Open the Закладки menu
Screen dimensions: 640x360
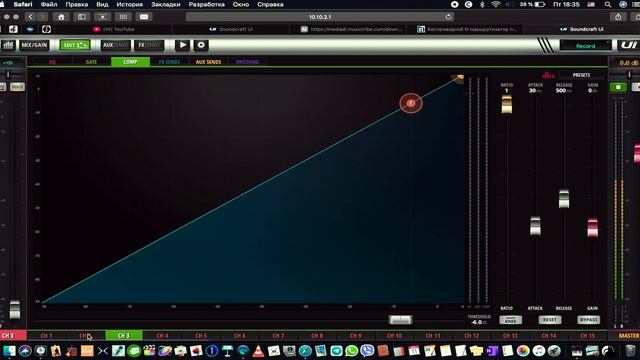pyautogui.click(x=166, y=4)
